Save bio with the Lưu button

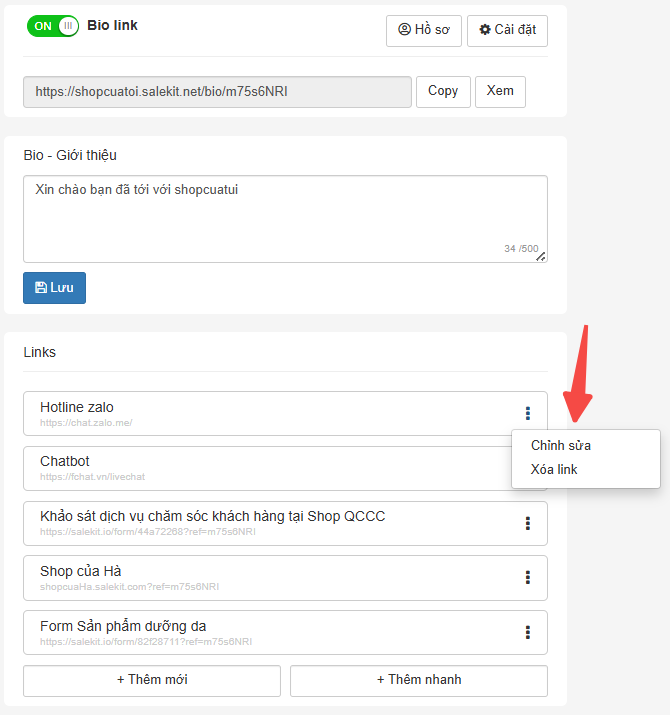coord(54,288)
